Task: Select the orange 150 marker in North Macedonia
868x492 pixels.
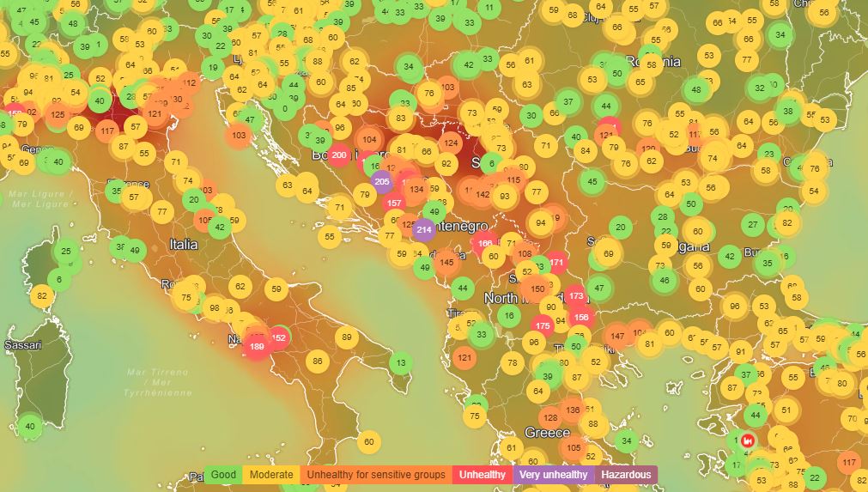Action: pyautogui.click(x=537, y=289)
